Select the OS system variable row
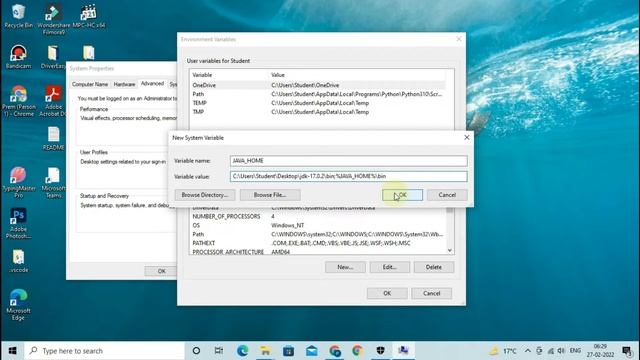 (x=318, y=225)
